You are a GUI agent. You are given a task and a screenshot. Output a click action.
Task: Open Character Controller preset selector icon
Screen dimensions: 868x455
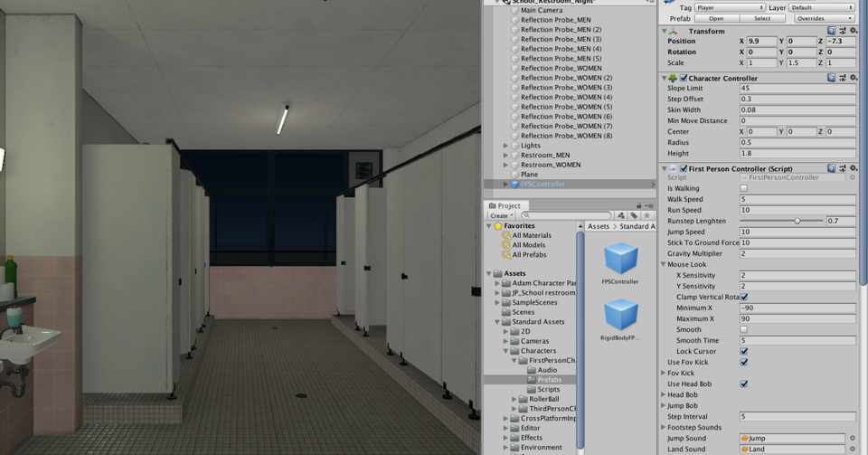click(843, 78)
